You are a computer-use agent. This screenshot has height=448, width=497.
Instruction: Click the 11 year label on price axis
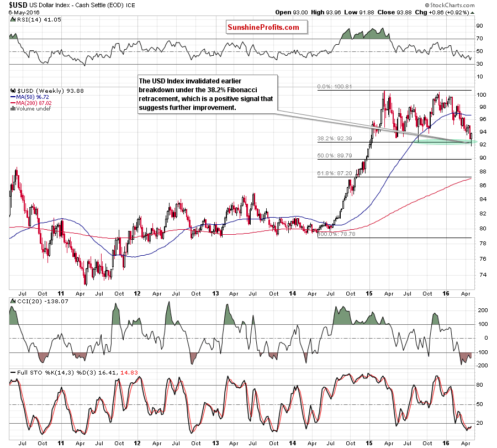click(x=61, y=293)
